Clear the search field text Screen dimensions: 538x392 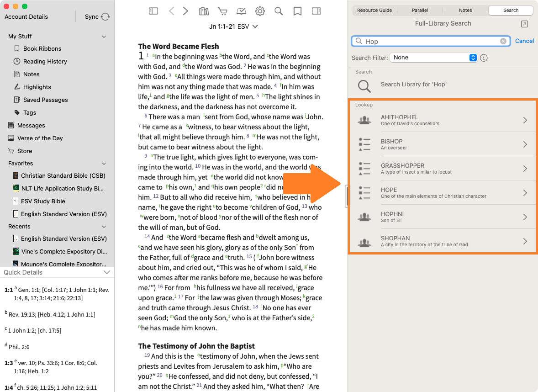click(x=503, y=41)
